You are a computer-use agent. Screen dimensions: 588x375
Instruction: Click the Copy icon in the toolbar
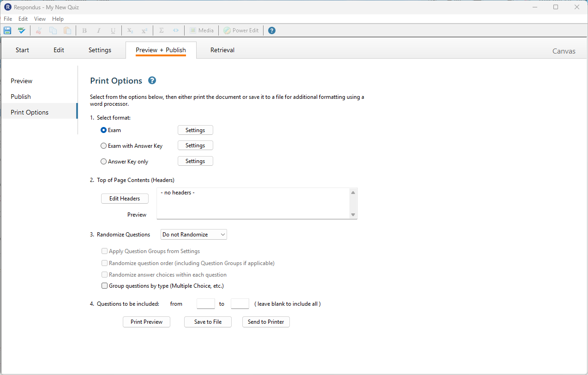pyautogui.click(x=53, y=30)
